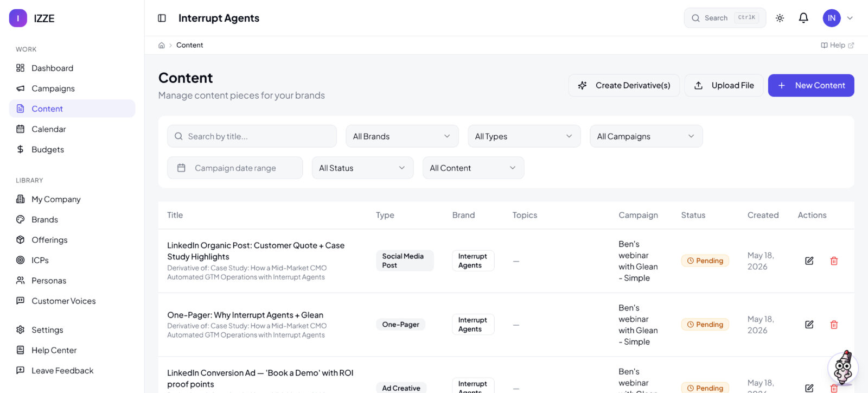
Task: Click the New Content button
Action: (811, 85)
